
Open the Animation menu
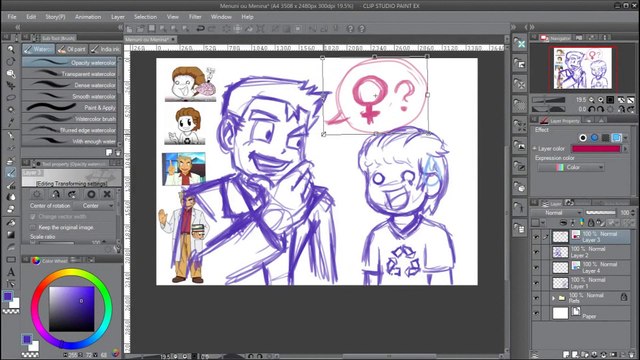pyautogui.click(x=88, y=17)
